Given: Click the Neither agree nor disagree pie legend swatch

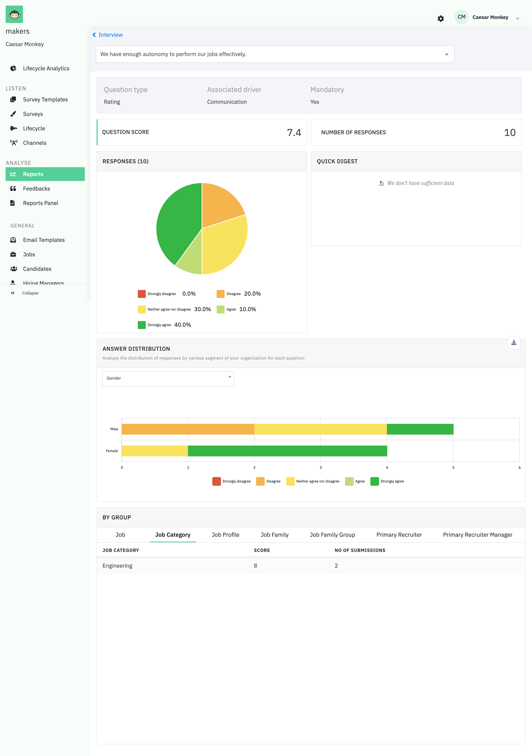Looking at the screenshot, I should pyautogui.click(x=142, y=309).
